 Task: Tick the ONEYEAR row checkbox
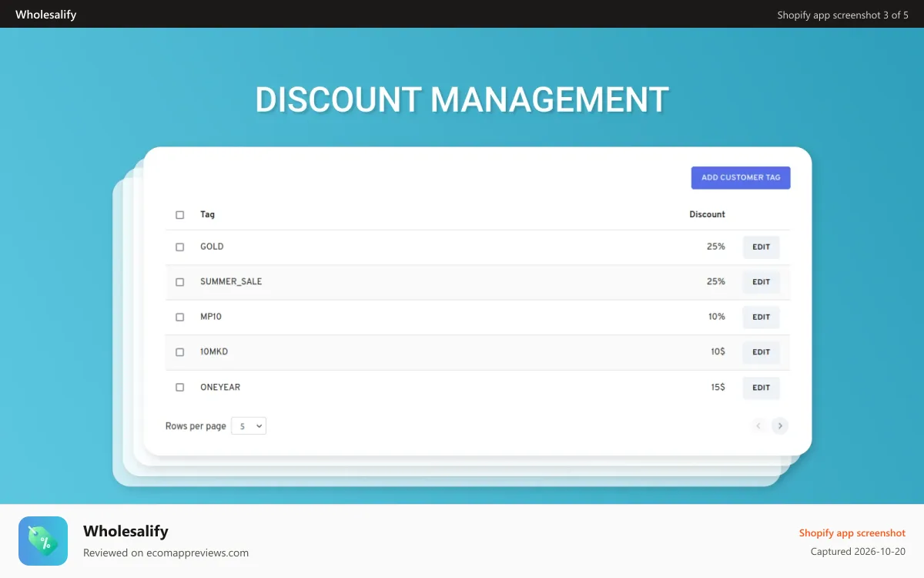pos(180,388)
